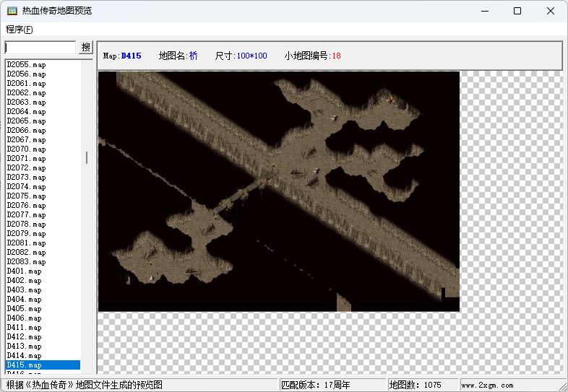Screen dimensions: 568x392
Task: Click the www.2xgm.com status link
Action: [487, 386]
